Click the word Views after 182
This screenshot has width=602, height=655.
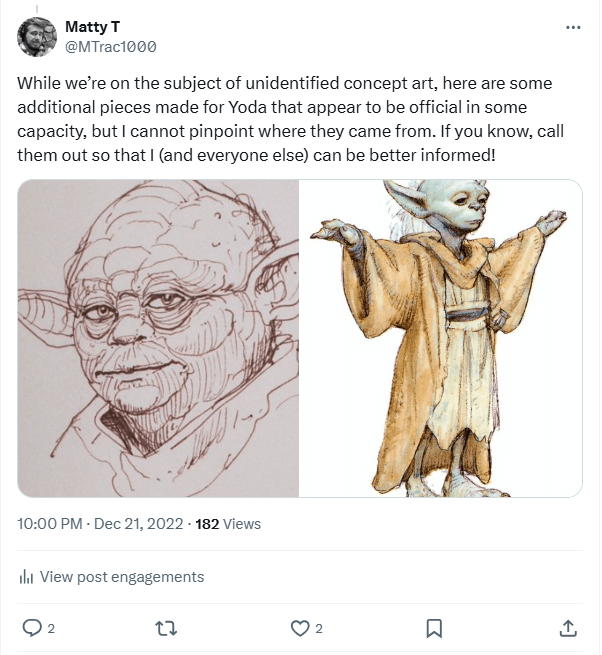[243, 524]
